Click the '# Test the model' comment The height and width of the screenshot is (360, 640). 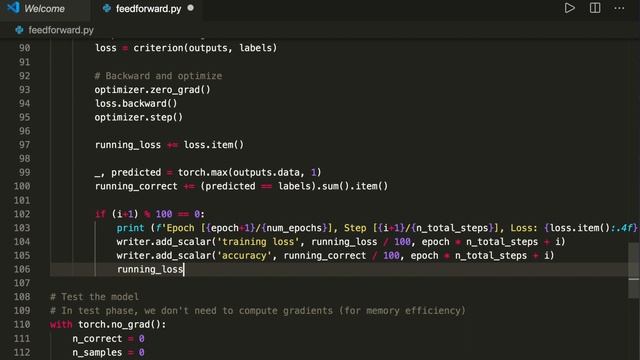[94, 297]
